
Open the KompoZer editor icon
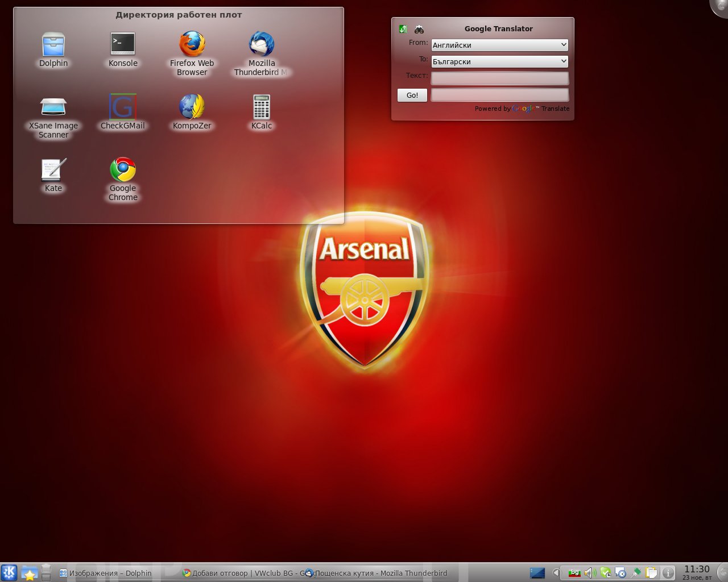pyautogui.click(x=192, y=107)
